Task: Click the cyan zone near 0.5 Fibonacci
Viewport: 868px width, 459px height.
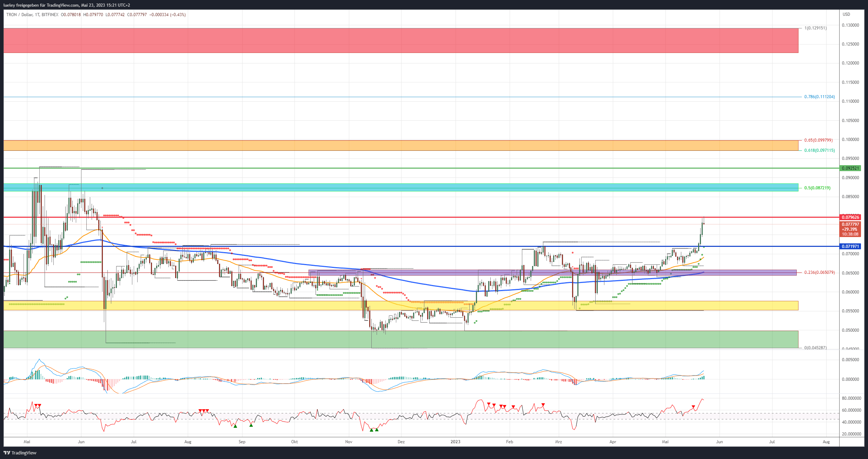Action: click(x=401, y=187)
